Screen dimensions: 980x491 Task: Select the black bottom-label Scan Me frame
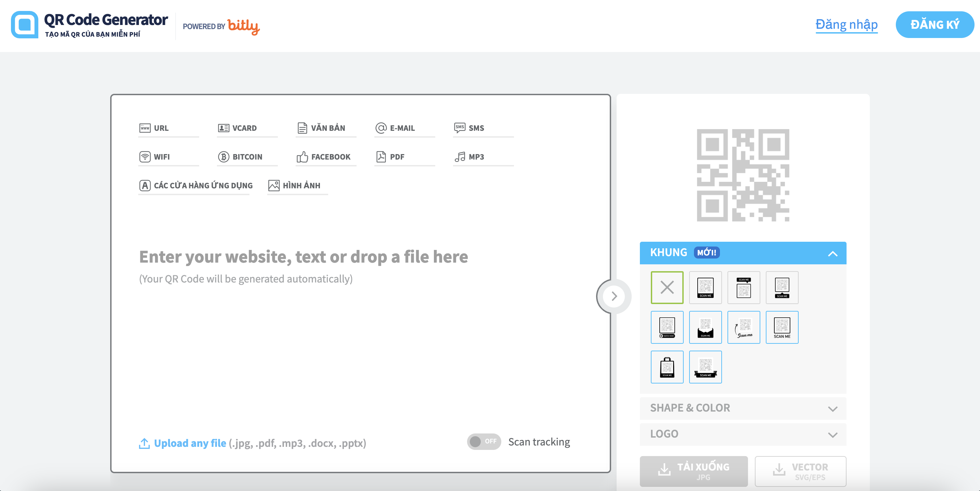pos(705,287)
